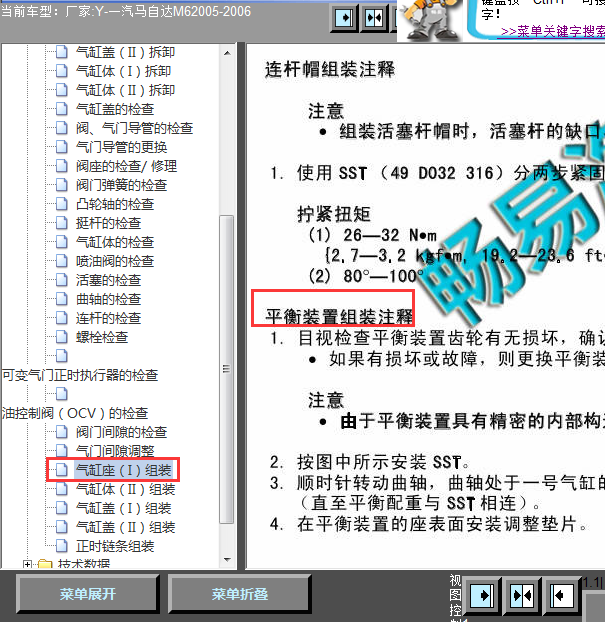The height and width of the screenshot is (622, 605).
Task: Open 正时链条组装 page
Action: pos(115,547)
